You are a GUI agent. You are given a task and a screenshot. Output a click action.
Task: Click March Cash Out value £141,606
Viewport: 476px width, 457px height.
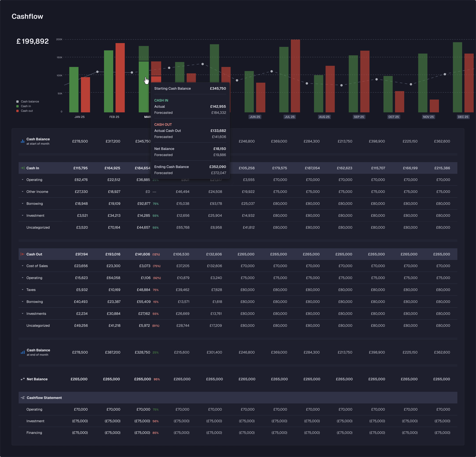(143, 254)
